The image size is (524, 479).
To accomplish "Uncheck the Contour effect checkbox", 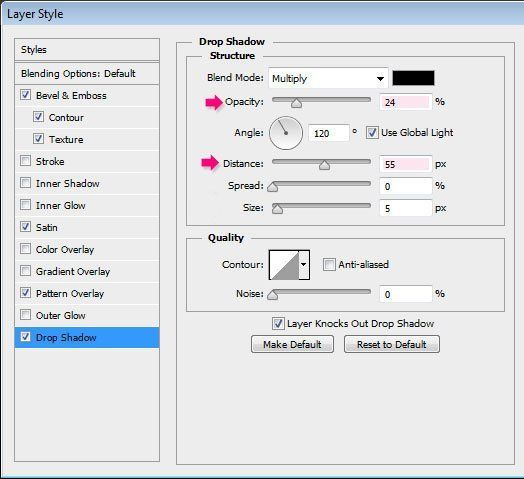I will coord(38,117).
